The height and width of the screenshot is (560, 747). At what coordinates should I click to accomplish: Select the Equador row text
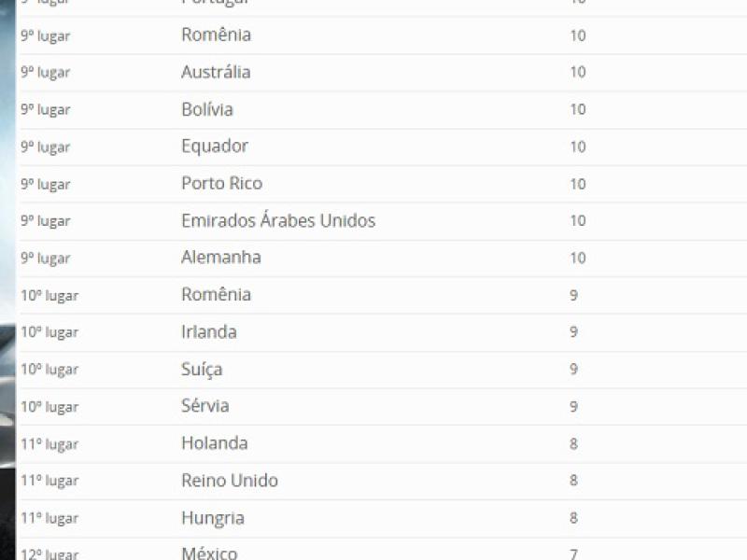point(215,147)
